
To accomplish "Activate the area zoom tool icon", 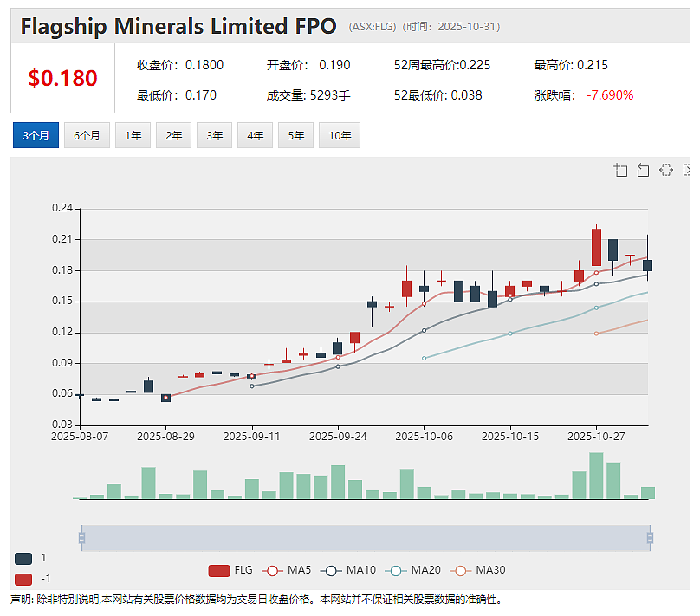I will click(x=620, y=170).
